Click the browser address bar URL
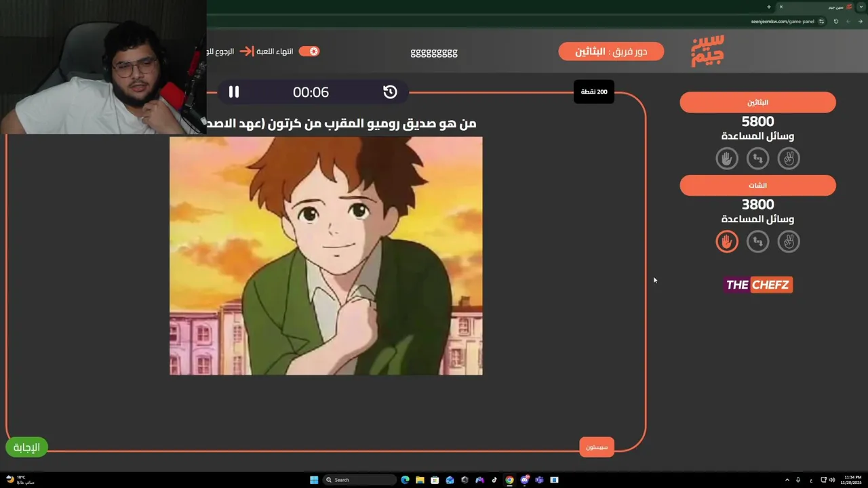The height and width of the screenshot is (488, 868). [x=783, y=21]
